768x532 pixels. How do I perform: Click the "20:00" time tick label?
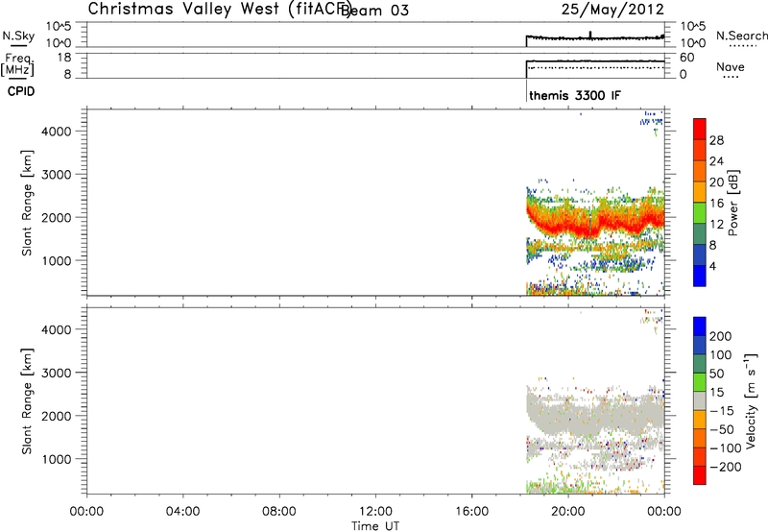tap(567, 512)
